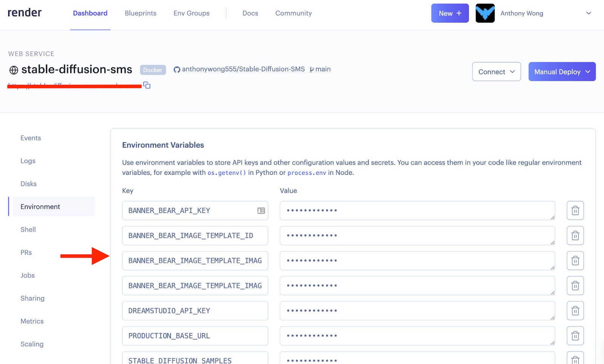Open the Dashboard tab
This screenshot has width=604, height=364.
click(90, 13)
